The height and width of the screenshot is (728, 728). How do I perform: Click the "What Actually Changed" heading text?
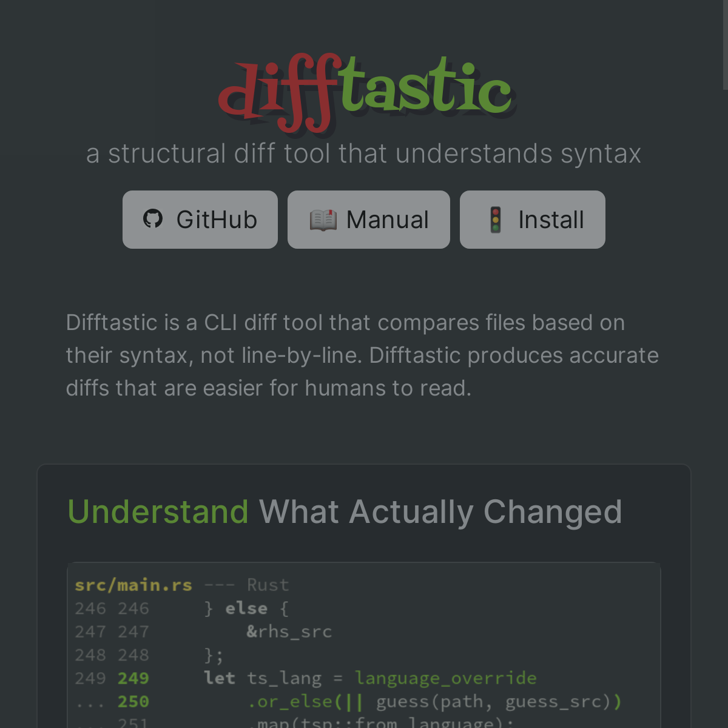click(x=440, y=511)
